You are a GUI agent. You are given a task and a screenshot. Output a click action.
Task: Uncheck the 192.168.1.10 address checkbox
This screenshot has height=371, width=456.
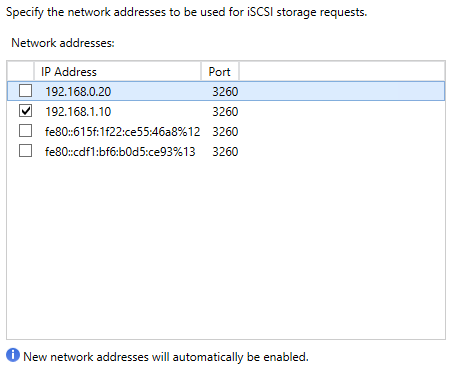pyautogui.click(x=25, y=111)
